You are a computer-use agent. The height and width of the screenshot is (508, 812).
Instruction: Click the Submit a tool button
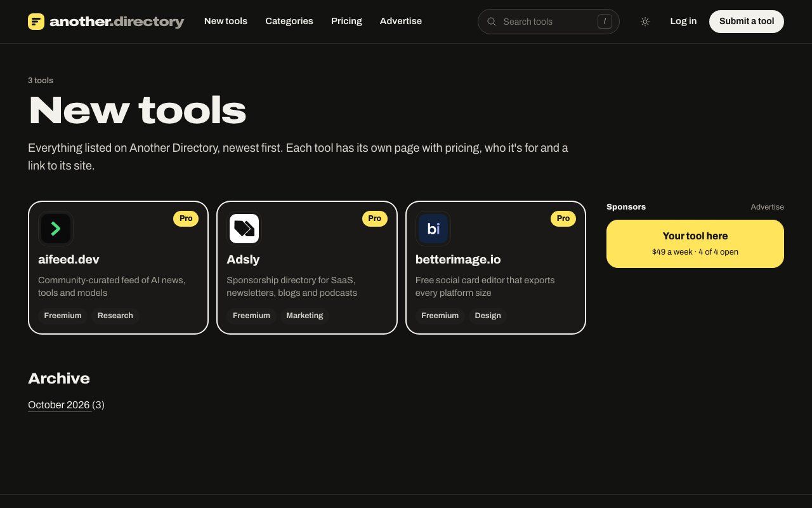747,22
